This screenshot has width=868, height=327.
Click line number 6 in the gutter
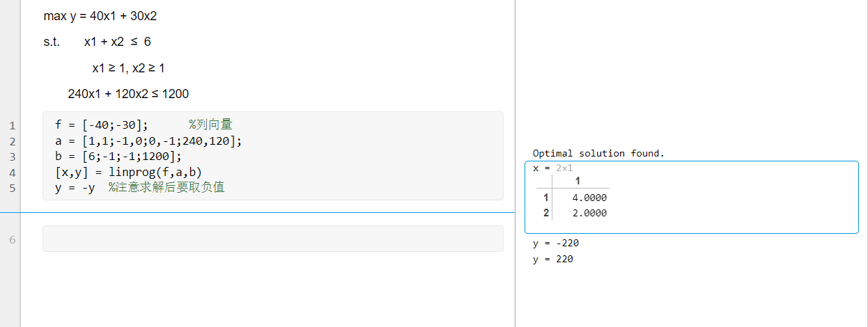[x=11, y=239]
